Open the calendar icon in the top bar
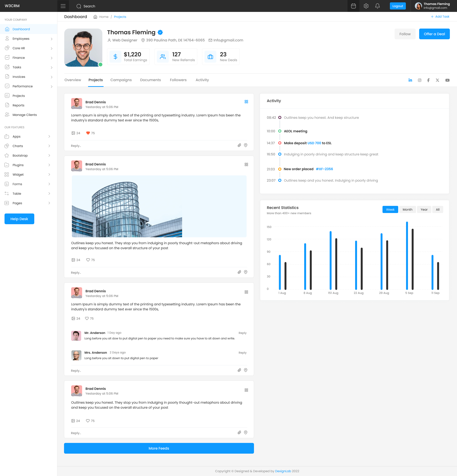The image size is (457, 476). (x=353, y=6)
